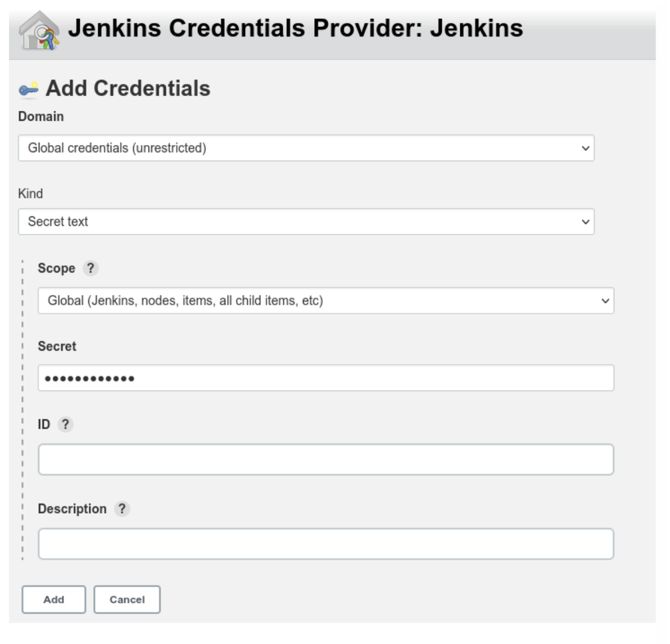670x644 pixels.
Task: Submit the form with the Add button
Action: click(54, 600)
